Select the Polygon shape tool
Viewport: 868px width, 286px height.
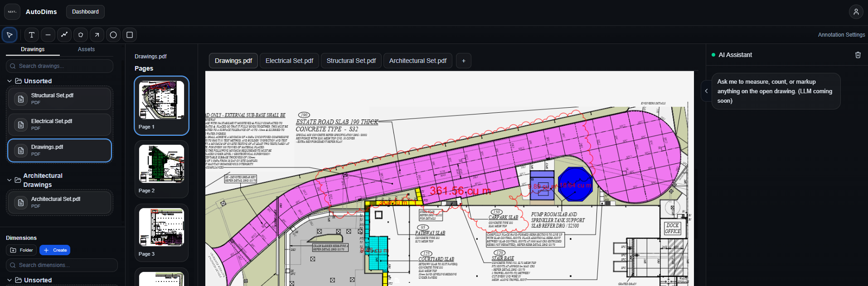point(81,35)
